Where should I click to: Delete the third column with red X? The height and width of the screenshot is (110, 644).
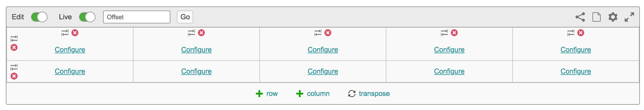[x=328, y=33]
